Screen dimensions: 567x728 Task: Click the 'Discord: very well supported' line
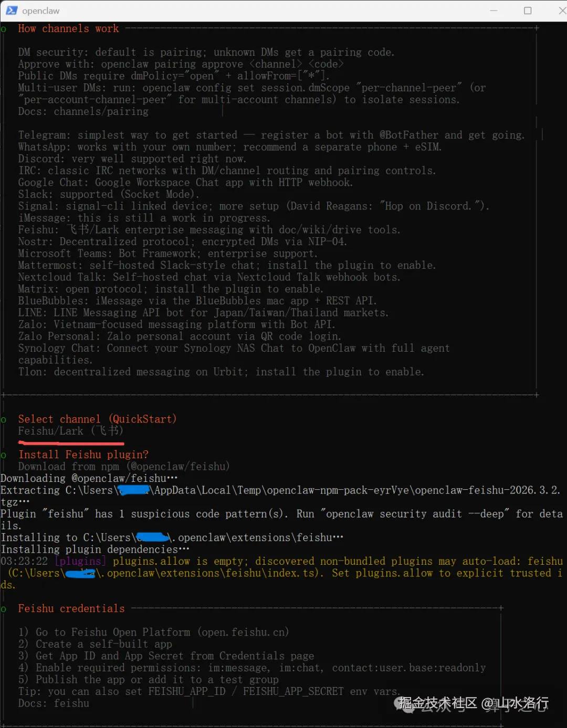(x=132, y=159)
